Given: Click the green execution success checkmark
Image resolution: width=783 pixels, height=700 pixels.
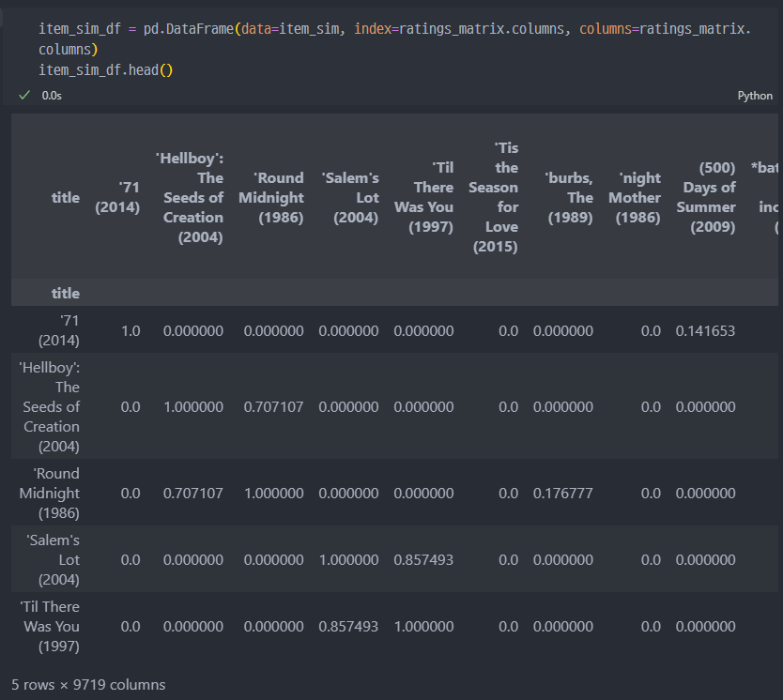Looking at the screenshot, I should [24, 96].
